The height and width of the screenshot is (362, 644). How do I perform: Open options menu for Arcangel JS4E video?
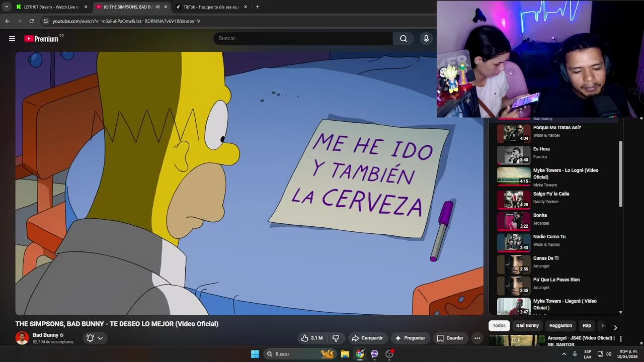coord(620,339)
